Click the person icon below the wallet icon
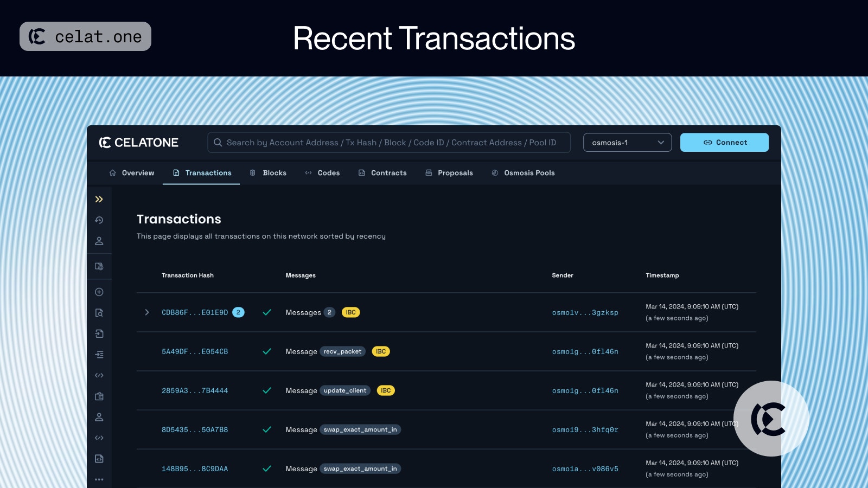868x488 pixels. coord(99,417)
